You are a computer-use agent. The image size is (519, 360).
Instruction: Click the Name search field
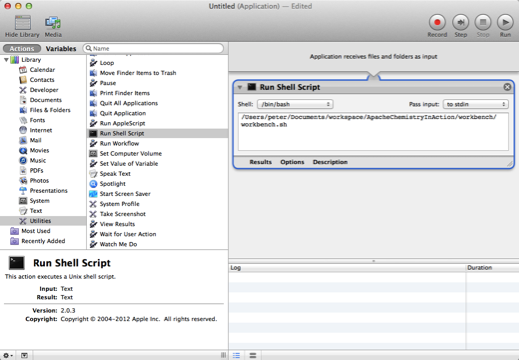[153, 48]
